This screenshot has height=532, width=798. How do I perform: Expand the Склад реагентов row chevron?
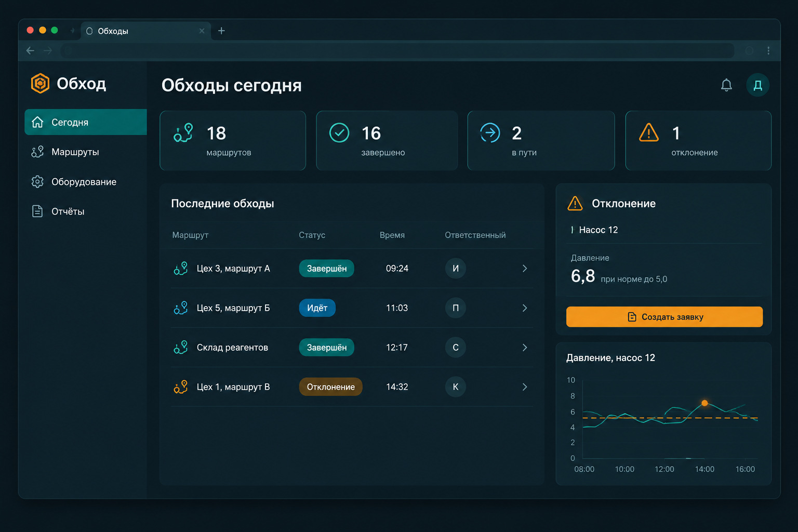pyautogui.click(x=525, y=348)
